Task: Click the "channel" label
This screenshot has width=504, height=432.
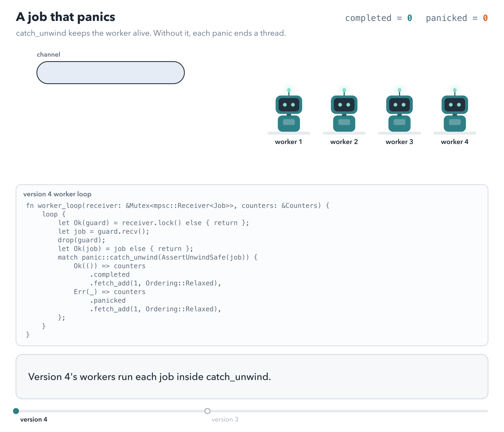Action: click(49, 55)
